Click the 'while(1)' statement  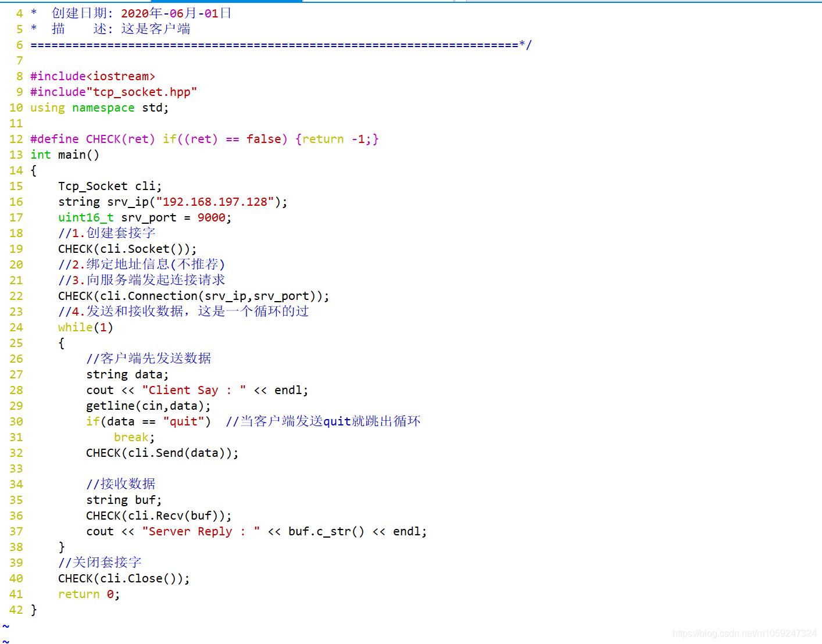tap(85, 327)
